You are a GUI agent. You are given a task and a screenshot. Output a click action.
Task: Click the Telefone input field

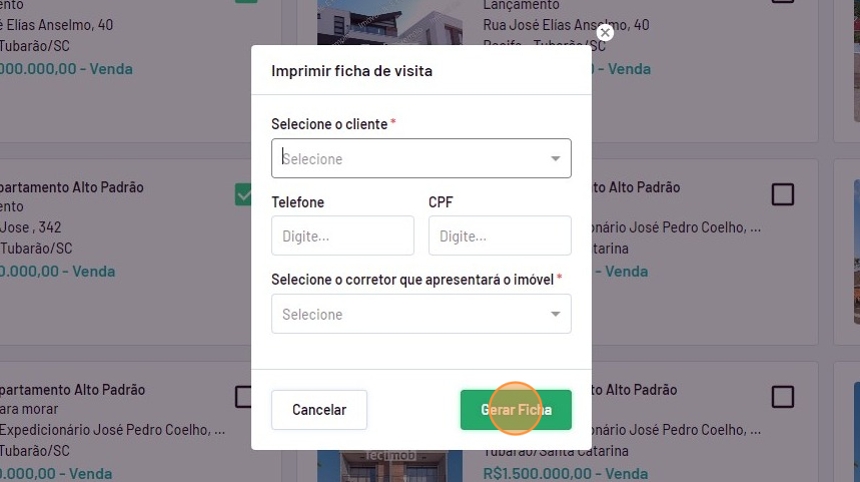(x=342, y=236)
